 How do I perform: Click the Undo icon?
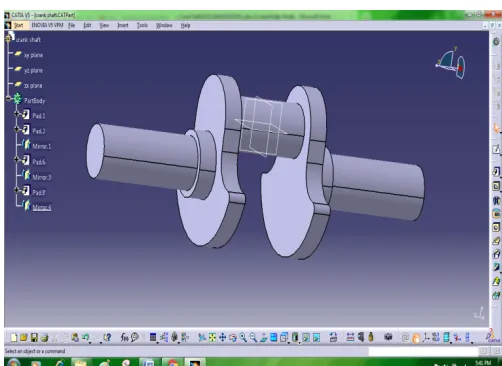click(85, 337)
